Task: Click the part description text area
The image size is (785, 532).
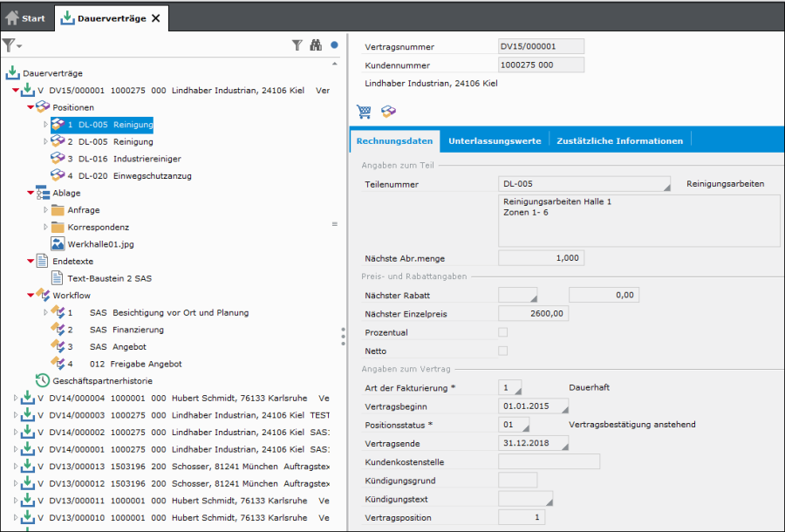Action: pos(639,221)
